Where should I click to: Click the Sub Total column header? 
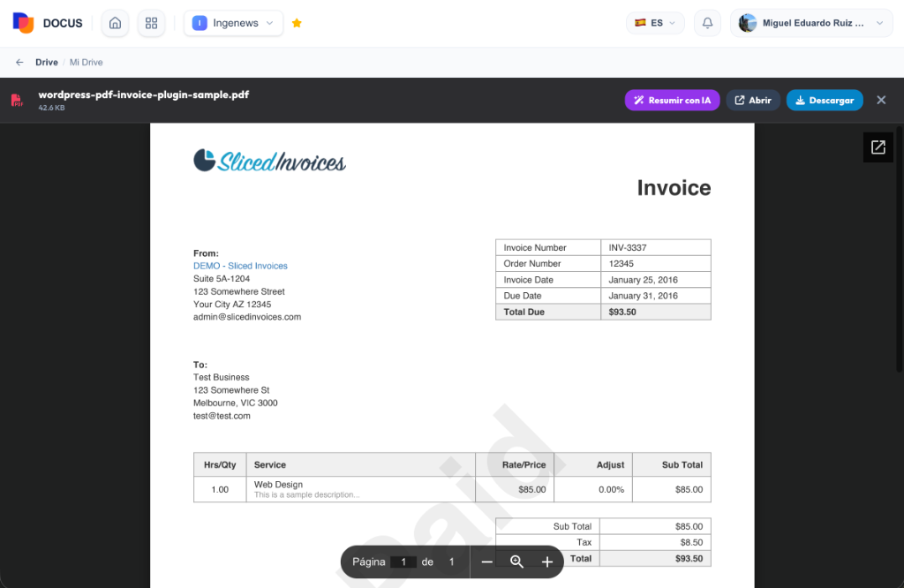point(672,464)
